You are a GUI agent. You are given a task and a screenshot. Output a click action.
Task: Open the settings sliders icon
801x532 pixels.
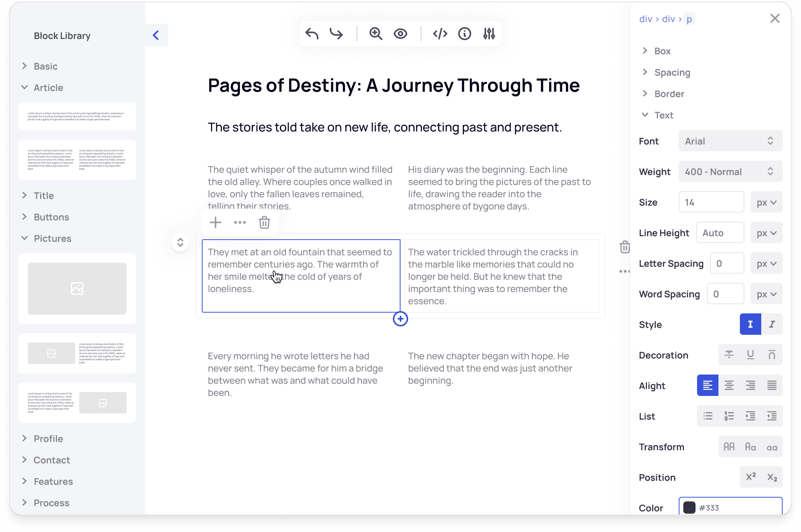click(489, 34)
